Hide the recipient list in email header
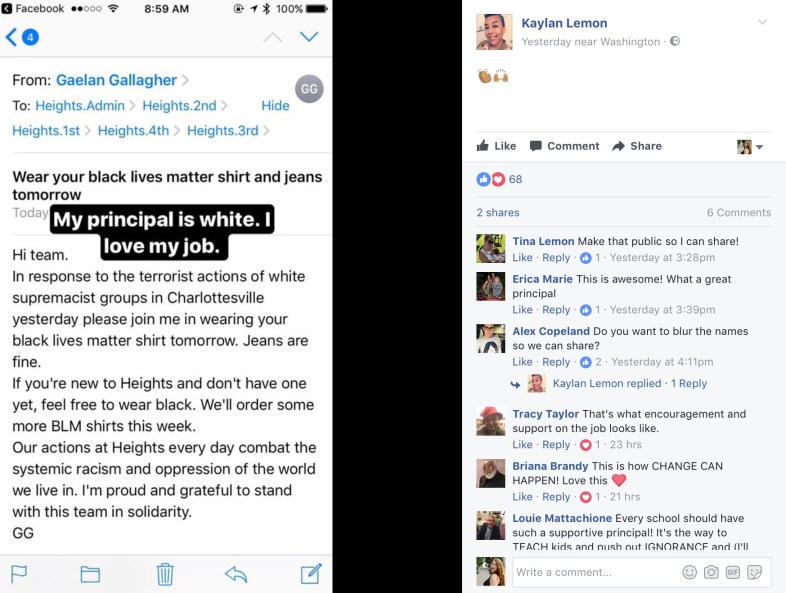786x593 pixels. pyautogui.click(x=275, y=106)
